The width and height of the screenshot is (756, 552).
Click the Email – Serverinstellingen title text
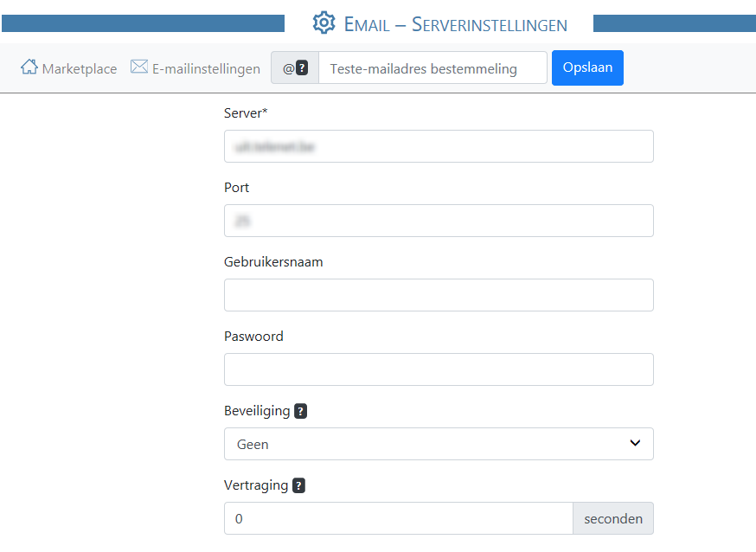point(455,23)
